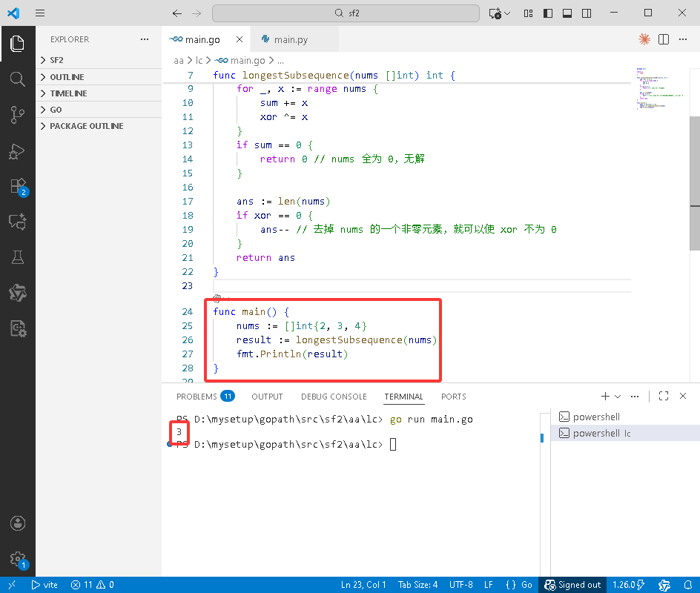Split the editor to the right

[664, 39]
